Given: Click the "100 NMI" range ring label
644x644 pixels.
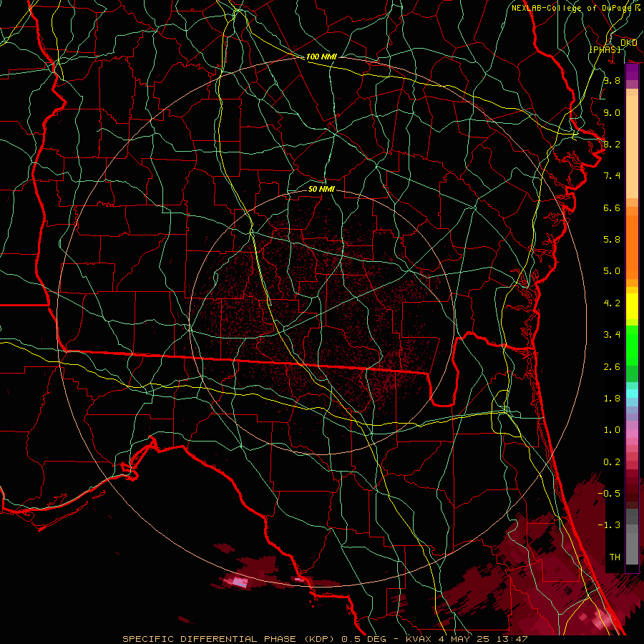Looking at the screenshot, I should coord(321,57).
